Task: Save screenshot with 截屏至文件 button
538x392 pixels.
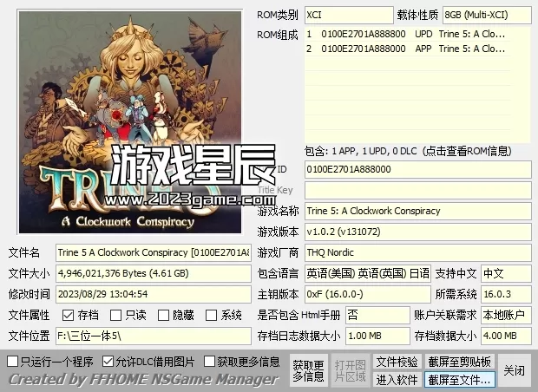Action: [459, 380]
